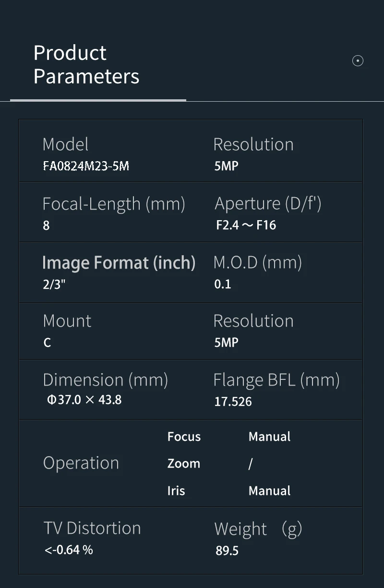Click the circular dot icon in header

[358, 61]
